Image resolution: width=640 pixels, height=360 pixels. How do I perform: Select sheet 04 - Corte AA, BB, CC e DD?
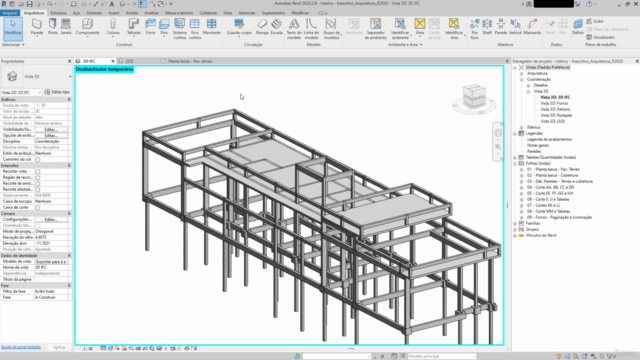(550, 187)
